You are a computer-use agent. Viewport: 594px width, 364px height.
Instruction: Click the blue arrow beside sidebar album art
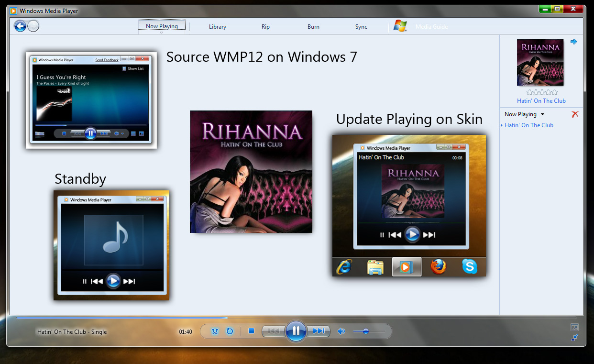click(574, 42)
